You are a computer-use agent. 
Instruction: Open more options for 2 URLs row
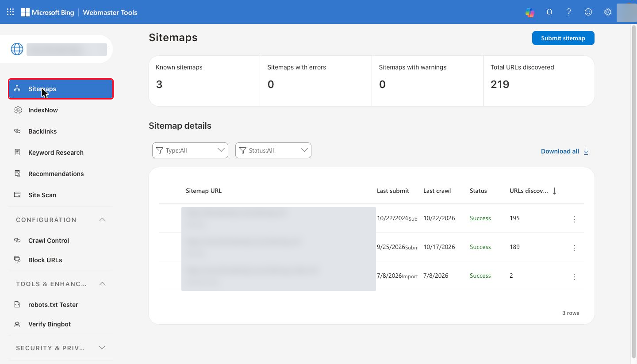(575, 276)
